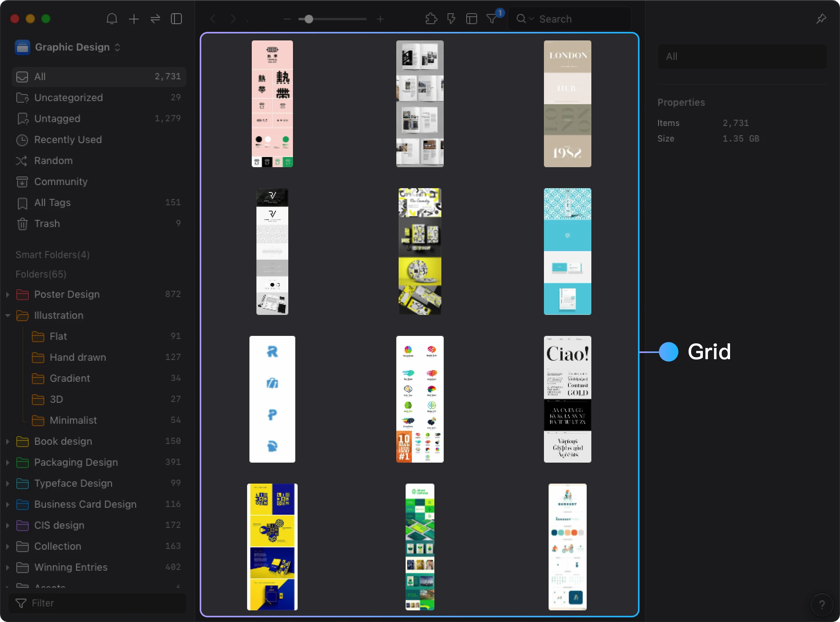840x622 pixels.
Task: Expand the Poster Design folder arrow
Action: click(7, 294)
